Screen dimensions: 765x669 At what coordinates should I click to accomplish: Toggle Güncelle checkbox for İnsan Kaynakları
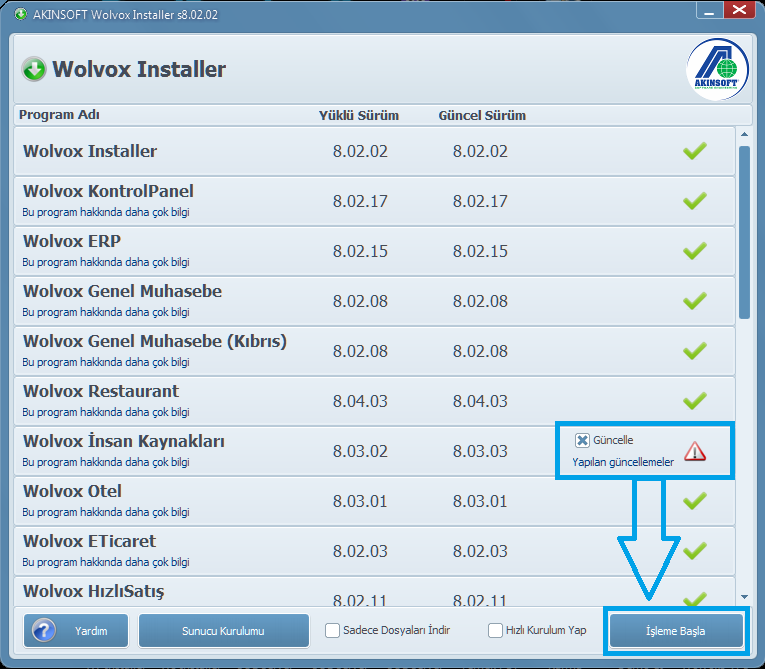582,440
